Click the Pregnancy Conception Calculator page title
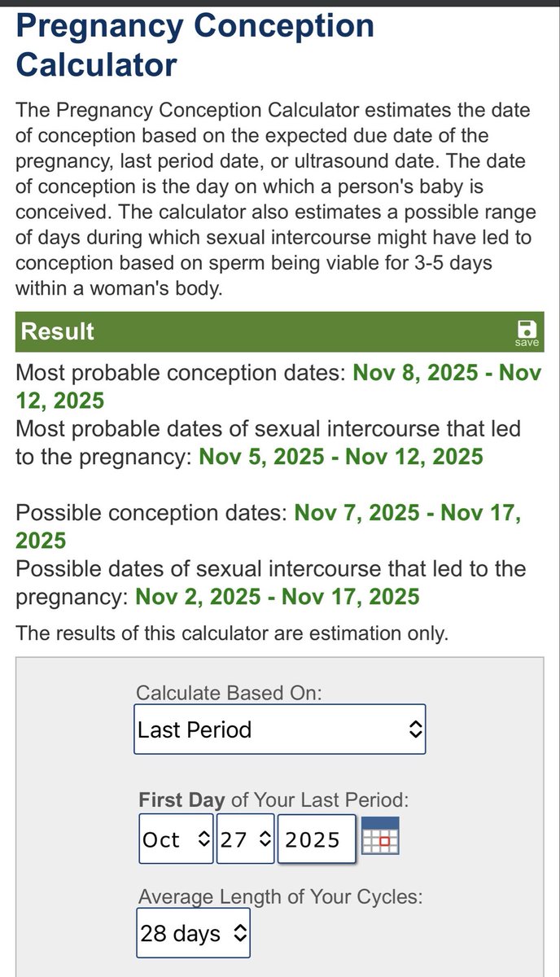560x977 pixels. pyautogui.click(x=195, y=44)
